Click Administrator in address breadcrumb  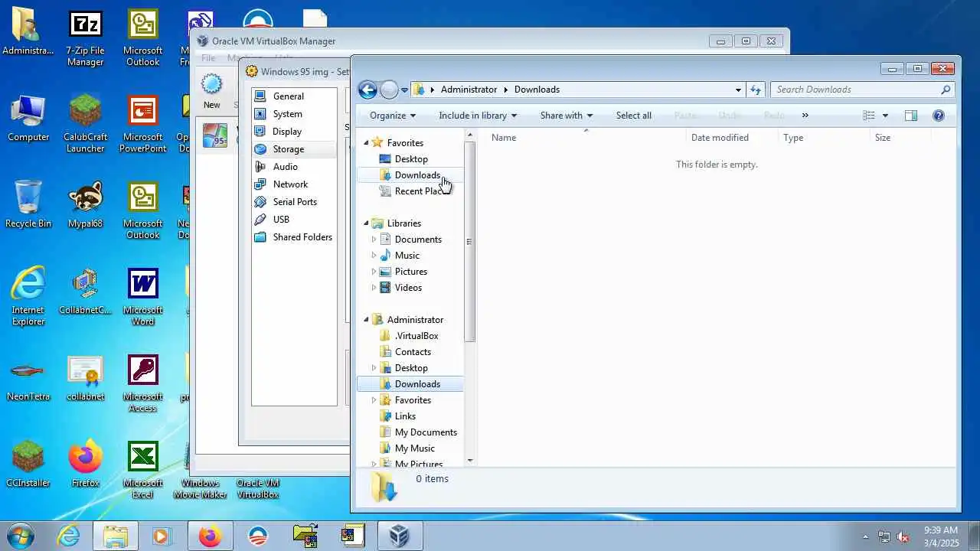coord(469,90)
